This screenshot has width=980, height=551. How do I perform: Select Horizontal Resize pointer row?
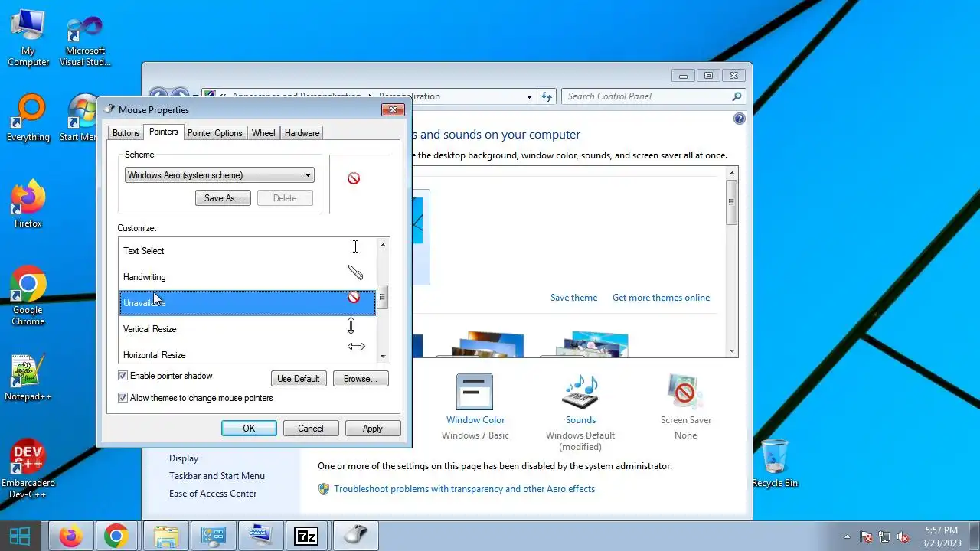pos(247,354)
